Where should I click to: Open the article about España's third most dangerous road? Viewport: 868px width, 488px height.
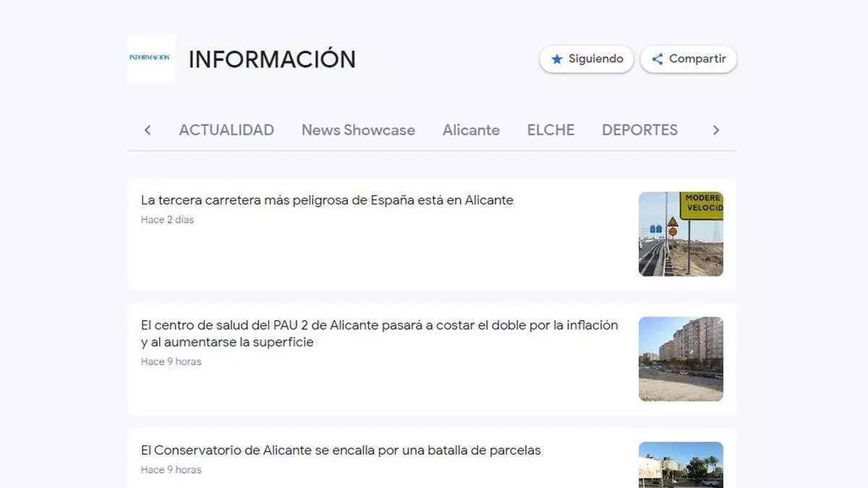click(327, 200)
